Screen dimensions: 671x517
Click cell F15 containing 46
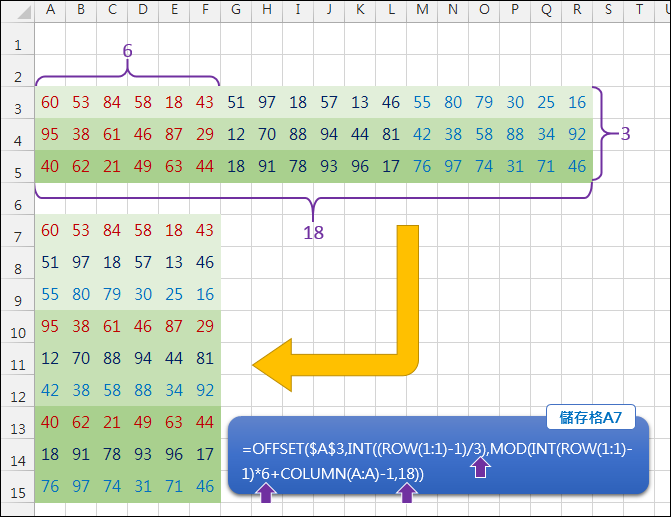(205, 487)
